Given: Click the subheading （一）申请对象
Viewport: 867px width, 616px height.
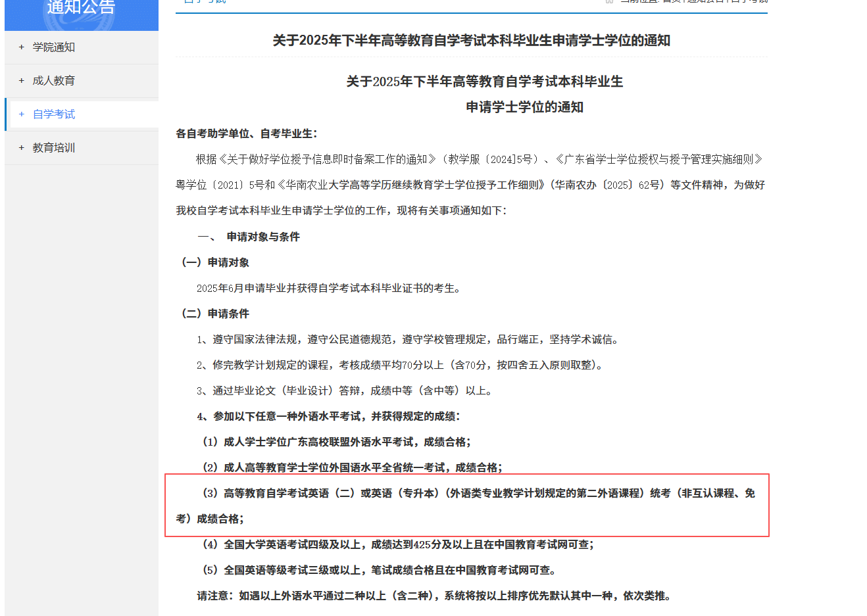Looking at the screenshot, I should (x=216, y=262).
